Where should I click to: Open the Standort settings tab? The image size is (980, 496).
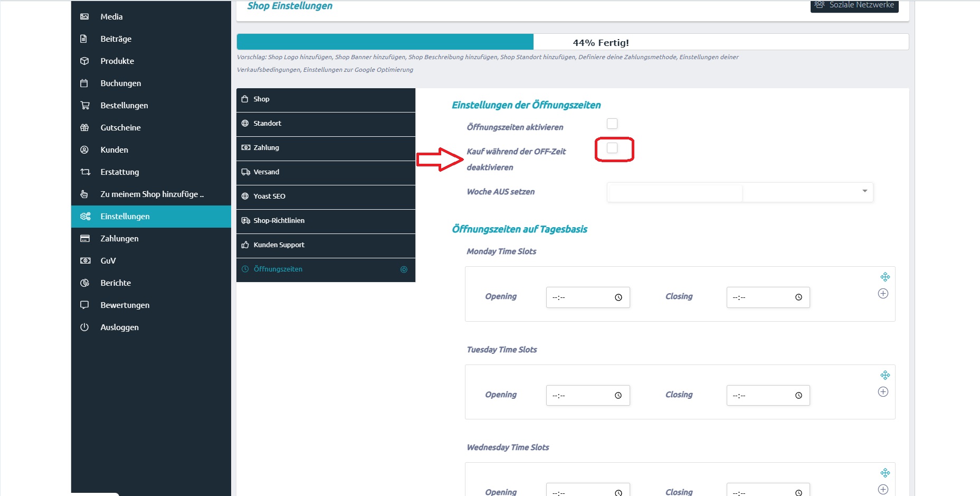click(326, 124)
